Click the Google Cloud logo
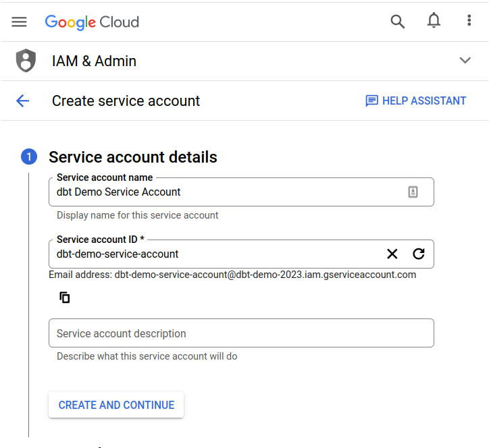Image resolution: width=489 pixels, height=448 pixels. click(x=92, y=22)
